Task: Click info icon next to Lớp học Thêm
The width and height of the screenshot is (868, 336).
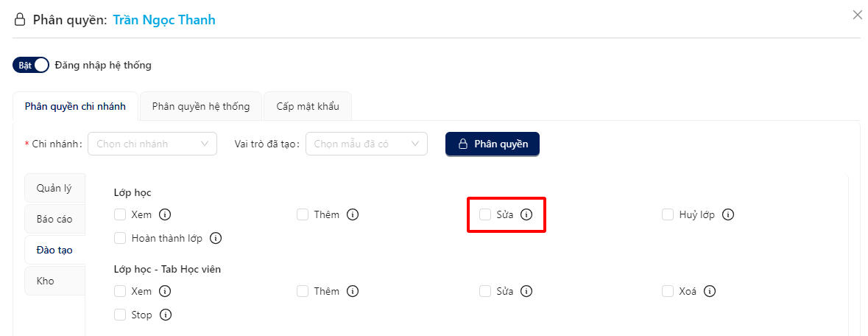Action: click(x=353, y=214)
